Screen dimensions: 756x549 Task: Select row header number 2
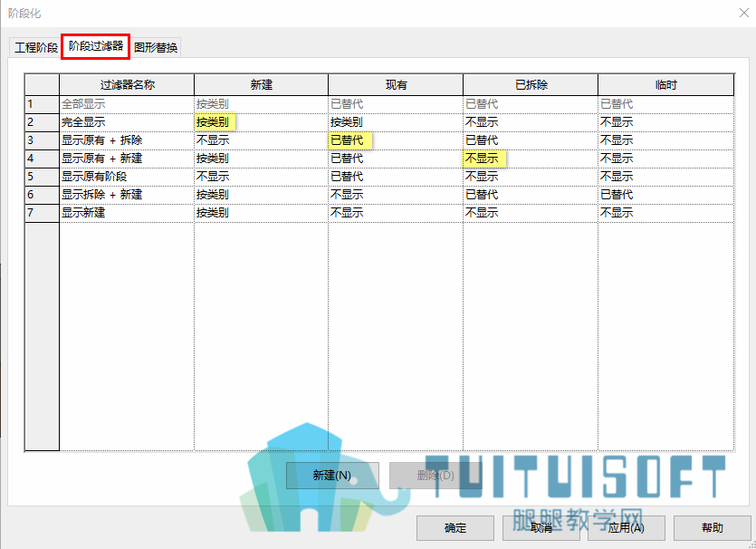point(42,122)
